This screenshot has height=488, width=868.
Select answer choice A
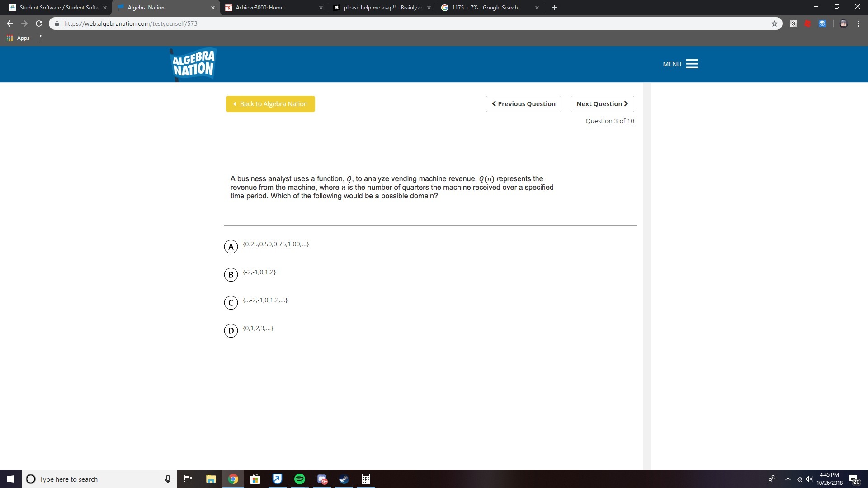(x=231, y=247)
